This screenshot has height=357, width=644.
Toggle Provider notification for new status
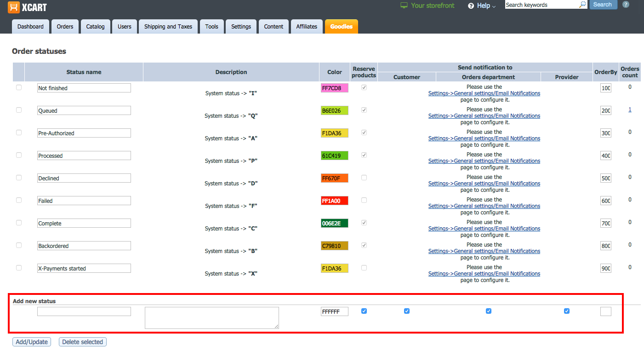567,311
